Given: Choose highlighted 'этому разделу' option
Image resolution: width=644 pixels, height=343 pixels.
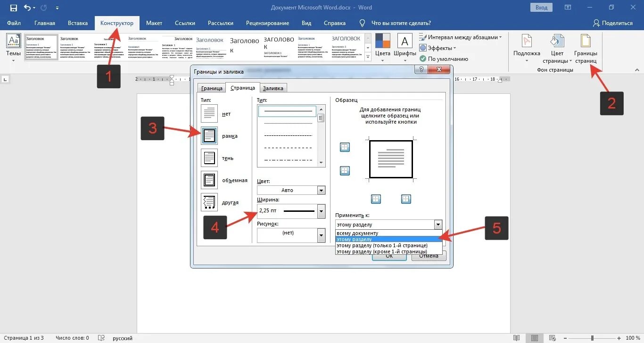Looking at the screenshot, I should (x=389, y=239).
